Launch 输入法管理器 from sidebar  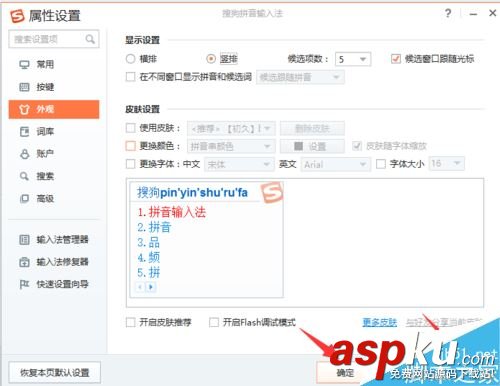[54, 240]
